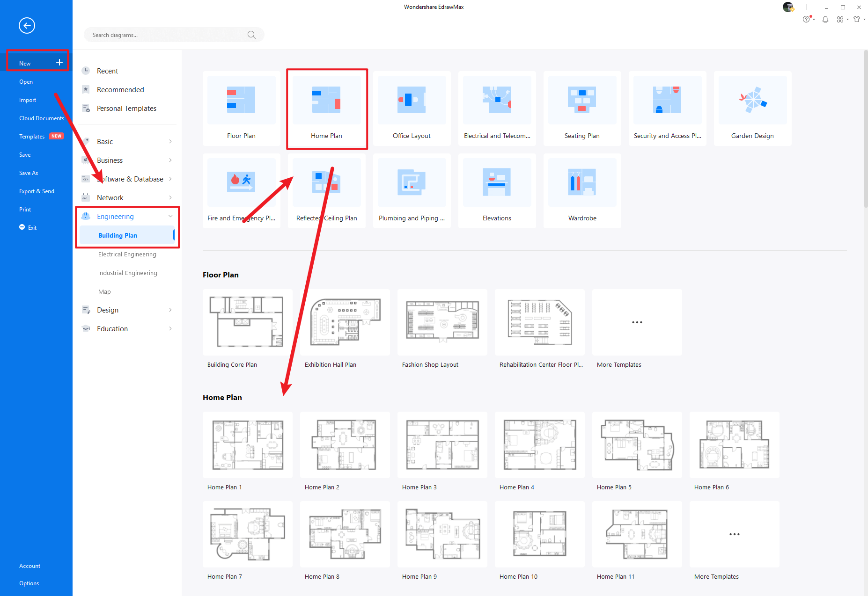Image resolution: width=868 pixels, height=596 pixels.
Task: Open the Recommended templates section
Action: (x=120, y=89)
